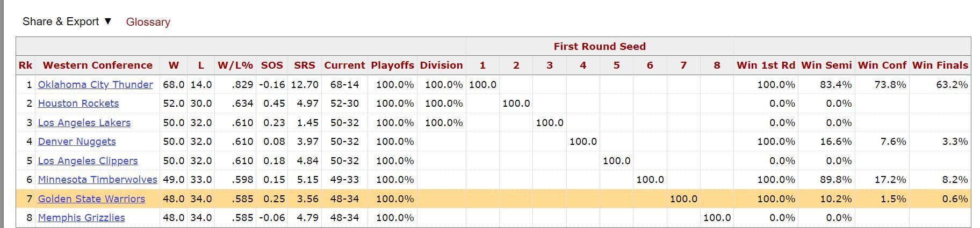The width and height of the screenshot is (980, 228).
Task: Open the Glossary link
Action: 148,22
